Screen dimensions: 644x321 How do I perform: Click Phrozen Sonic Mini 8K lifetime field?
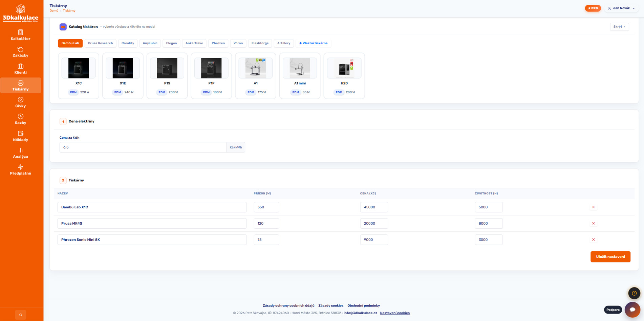pos(489,239)
